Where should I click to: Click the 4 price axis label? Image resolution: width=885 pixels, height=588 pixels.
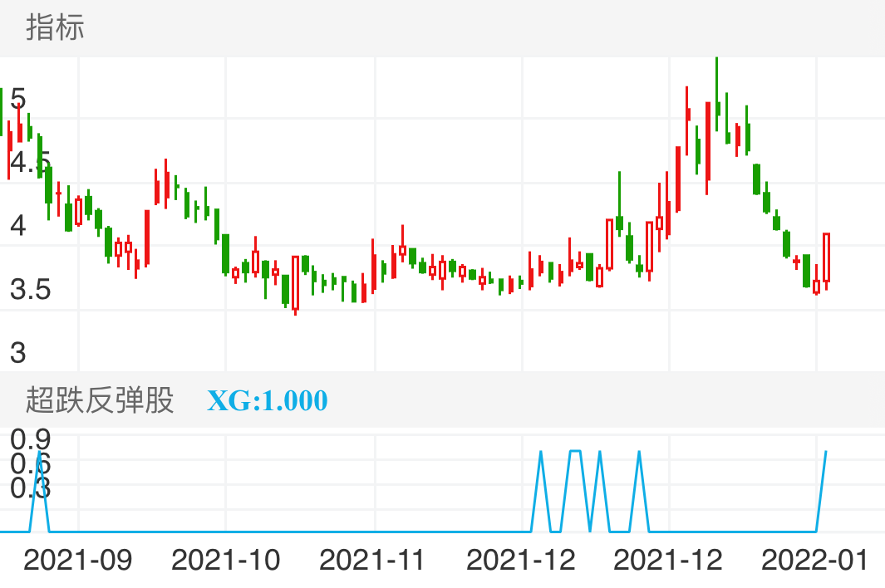tap(17, 226)
